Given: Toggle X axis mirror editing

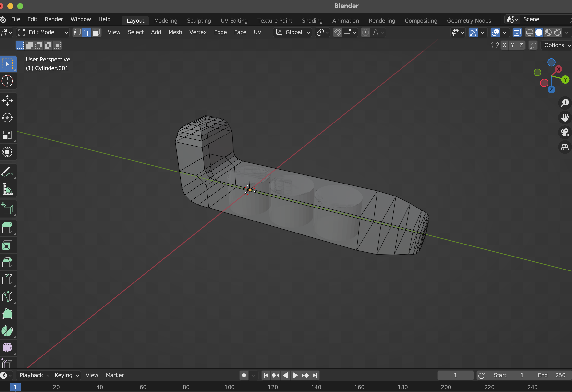Looking at the screenshot, I should [x=504, y=45].
